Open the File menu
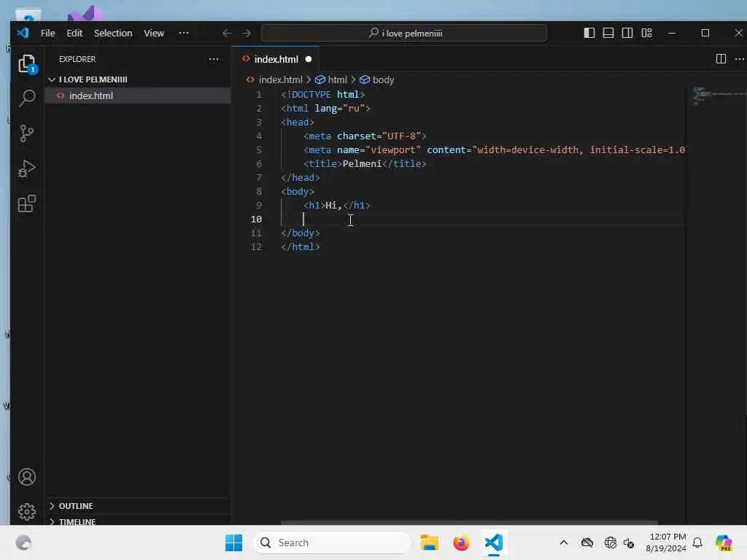This screenshot has height=560, width=747. [47, 33]
